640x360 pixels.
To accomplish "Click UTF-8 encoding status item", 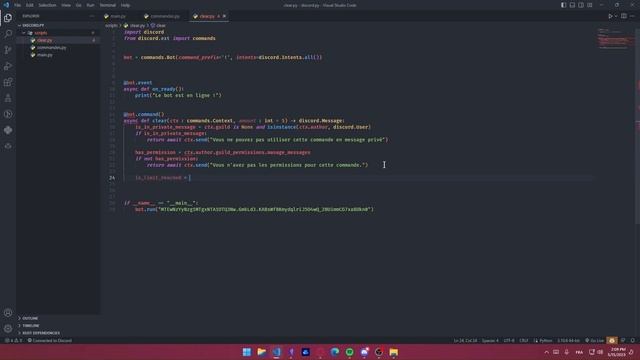I will click(x=509, y=340).
